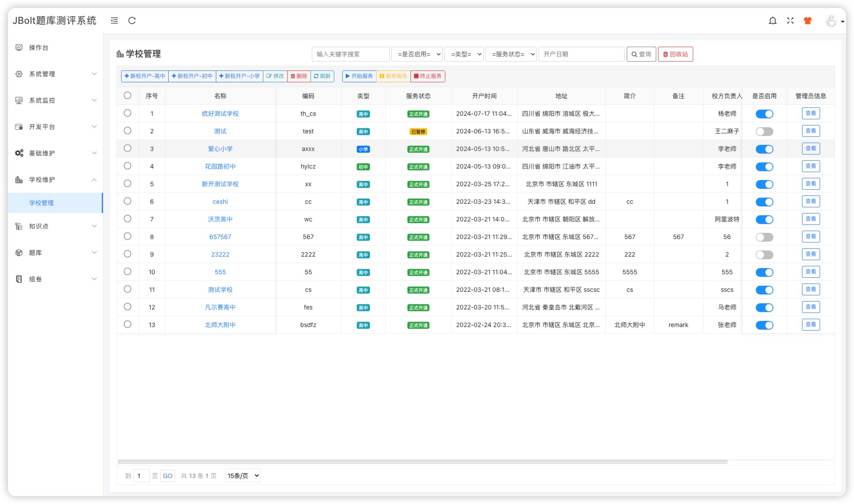Click the 系统管理 gear icon
Image resolution: width=854 pixels, height=504 pixels.
19,74
